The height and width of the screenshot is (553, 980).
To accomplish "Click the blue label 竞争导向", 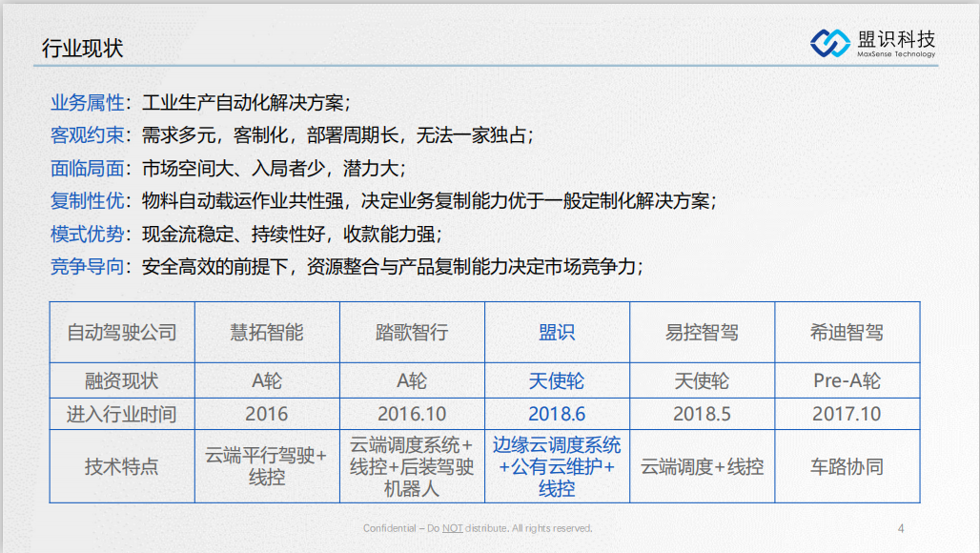I will pyautogui.click(x=88, y=266).
